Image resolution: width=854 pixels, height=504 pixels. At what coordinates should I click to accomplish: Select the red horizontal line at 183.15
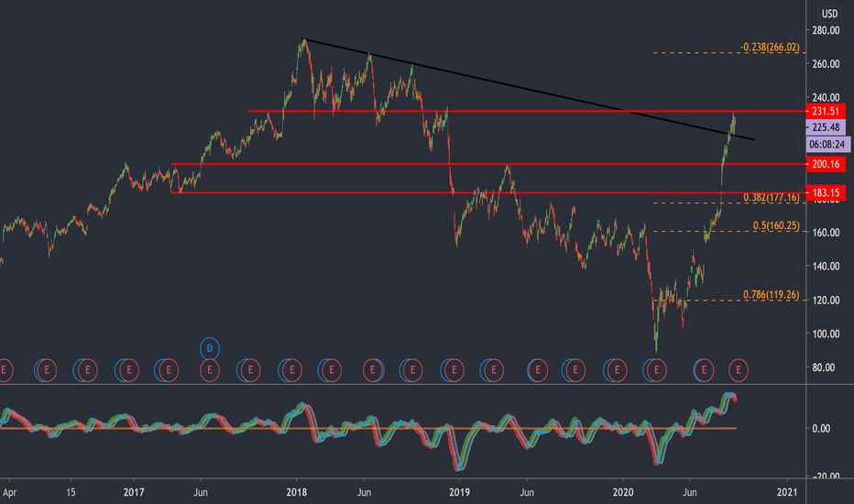click(488, 192)
